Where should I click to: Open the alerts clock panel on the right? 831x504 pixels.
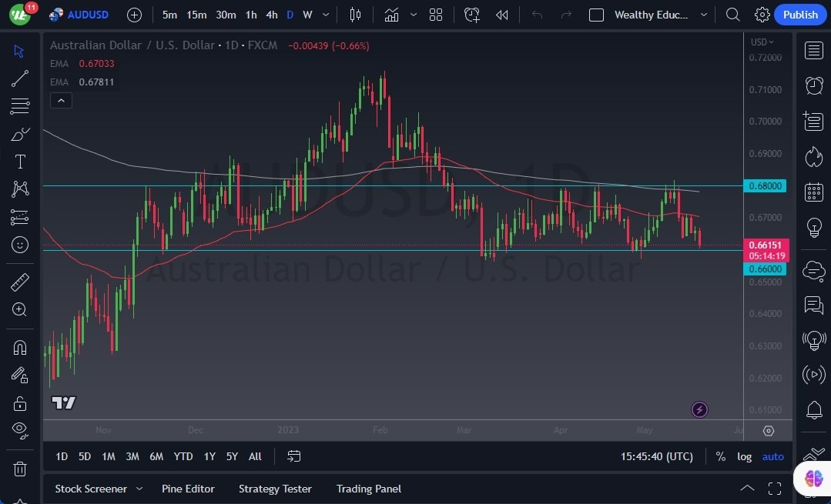coord(814,85)
